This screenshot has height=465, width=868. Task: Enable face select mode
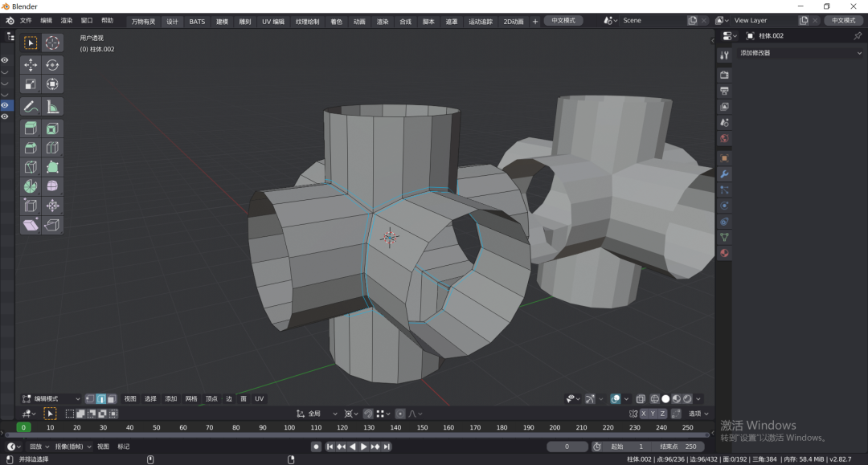(x=111, y=398)
